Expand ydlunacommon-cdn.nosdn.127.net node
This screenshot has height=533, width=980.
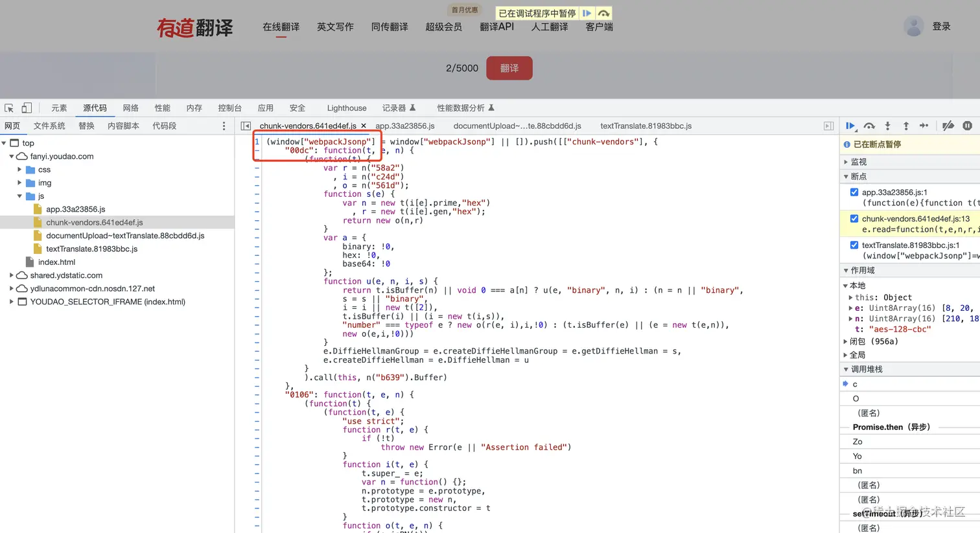click(12, 289)
